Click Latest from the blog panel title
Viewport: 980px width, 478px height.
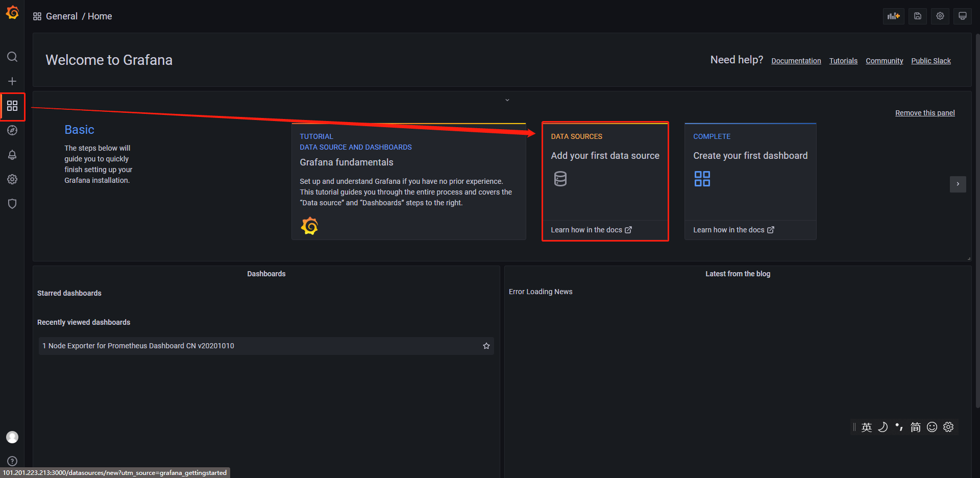point(738,274)
